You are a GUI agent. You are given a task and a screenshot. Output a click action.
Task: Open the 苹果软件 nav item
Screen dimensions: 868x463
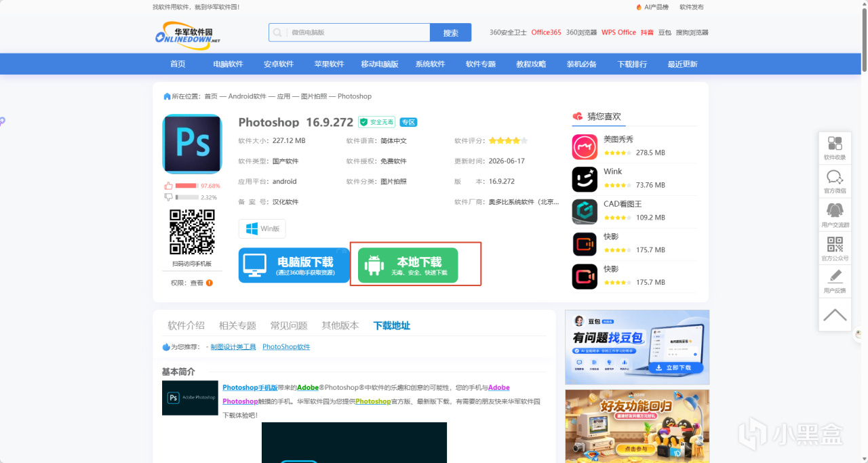329,64
